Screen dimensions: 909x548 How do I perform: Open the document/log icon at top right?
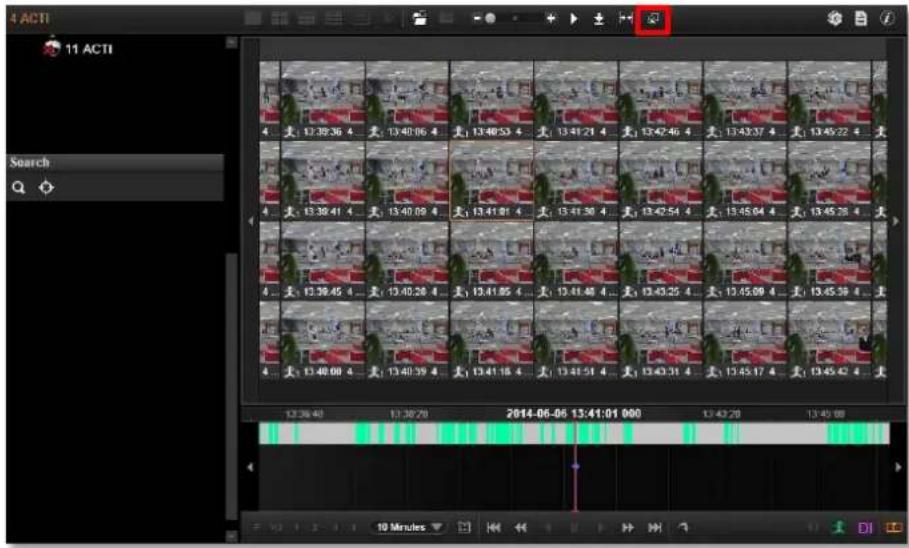tap(861, 19)
